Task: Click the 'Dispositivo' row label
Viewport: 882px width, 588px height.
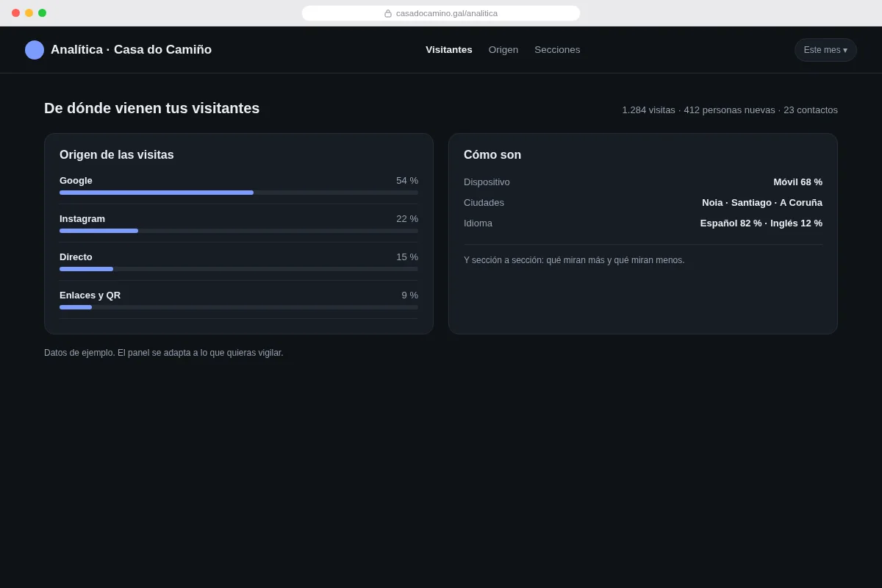Action: (487, 182)
